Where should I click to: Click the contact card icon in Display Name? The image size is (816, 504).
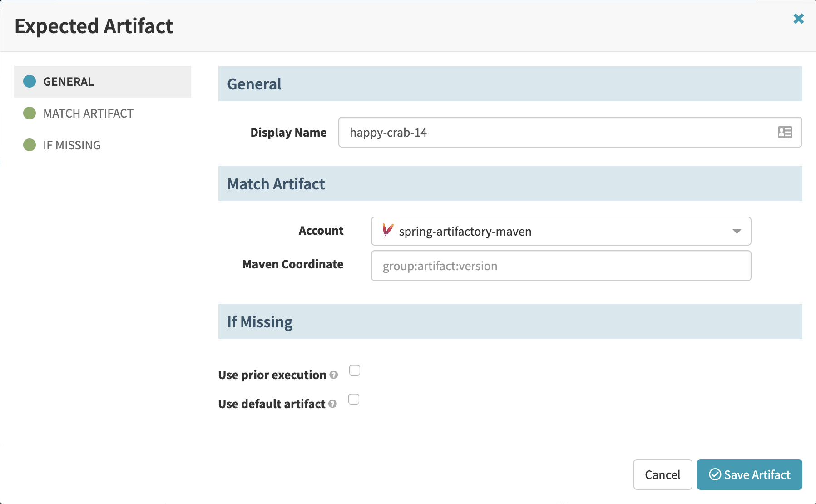pyautogui.click(x=785, y=132)
